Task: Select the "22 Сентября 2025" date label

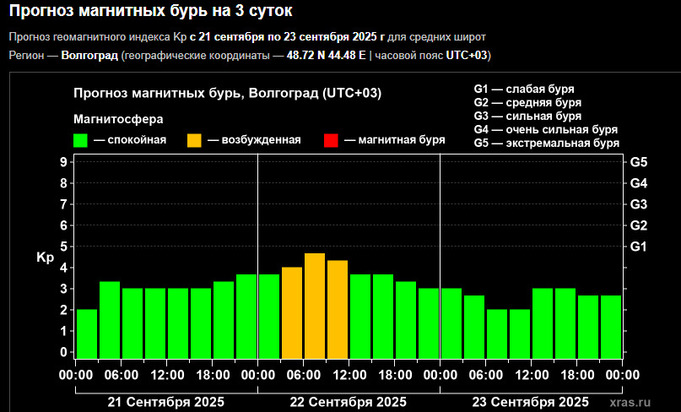Action: [x=349, y=401]
